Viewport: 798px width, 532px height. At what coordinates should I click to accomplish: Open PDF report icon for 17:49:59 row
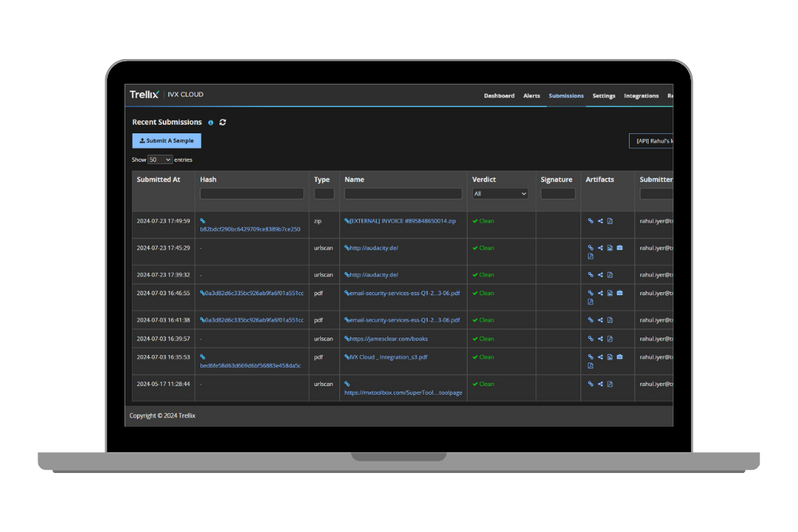tap(610, 221)
